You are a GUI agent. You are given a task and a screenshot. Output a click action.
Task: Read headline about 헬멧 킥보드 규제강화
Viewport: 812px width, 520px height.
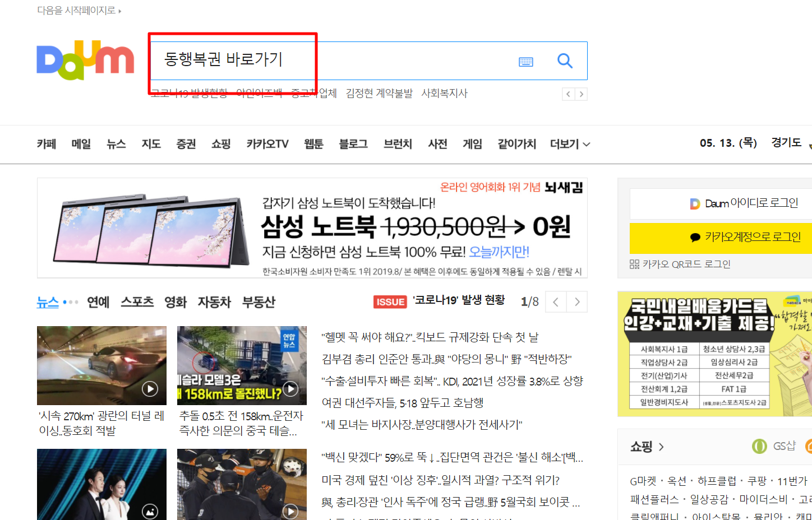[430, 337]
